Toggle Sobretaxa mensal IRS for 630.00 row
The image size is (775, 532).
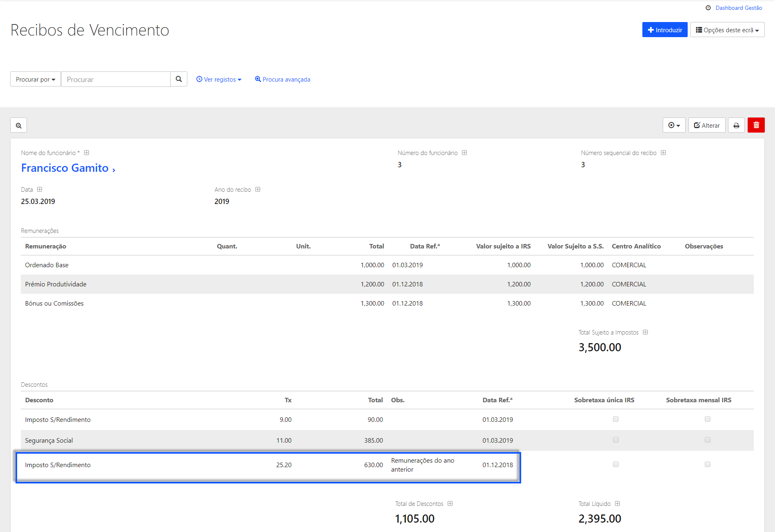coord(708,464)
